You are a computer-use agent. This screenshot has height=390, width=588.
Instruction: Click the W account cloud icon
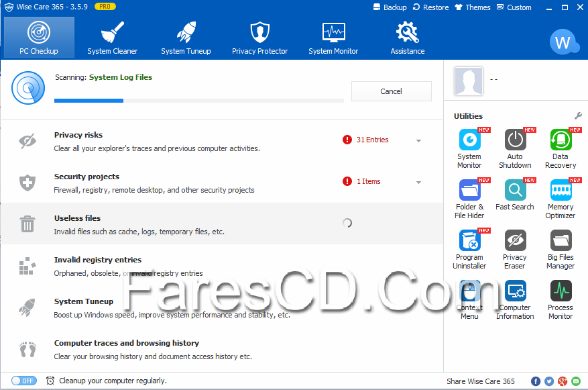[x=564, y=42]
